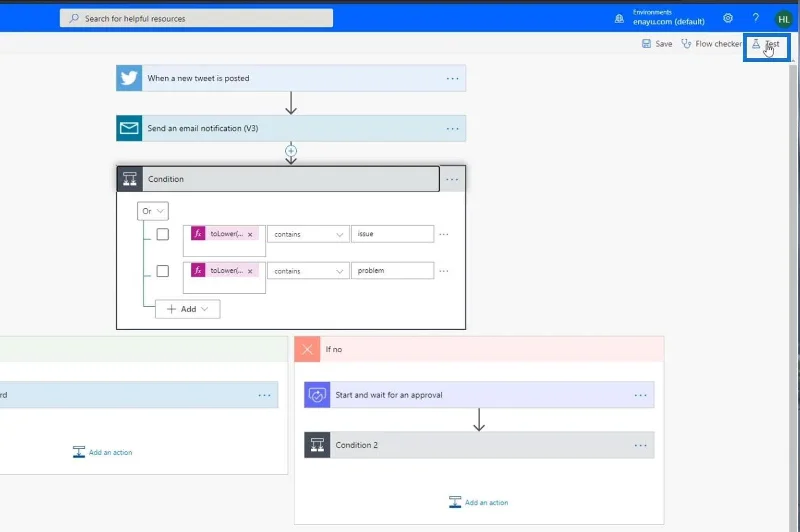Open menu for issue condition row

444,234
